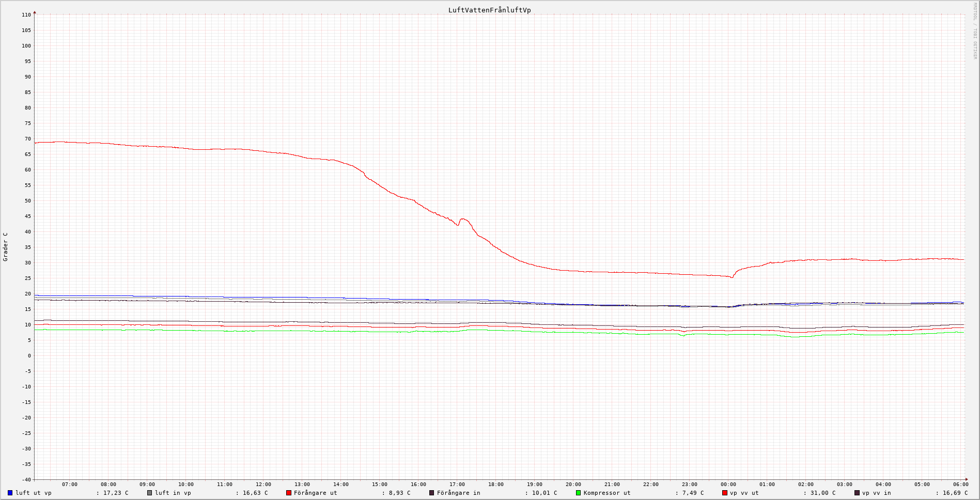Click the RRDTOOL / TOBI OETIKER watermark
The width and height of the screenshot is (980, 500).
click(975, 31)
